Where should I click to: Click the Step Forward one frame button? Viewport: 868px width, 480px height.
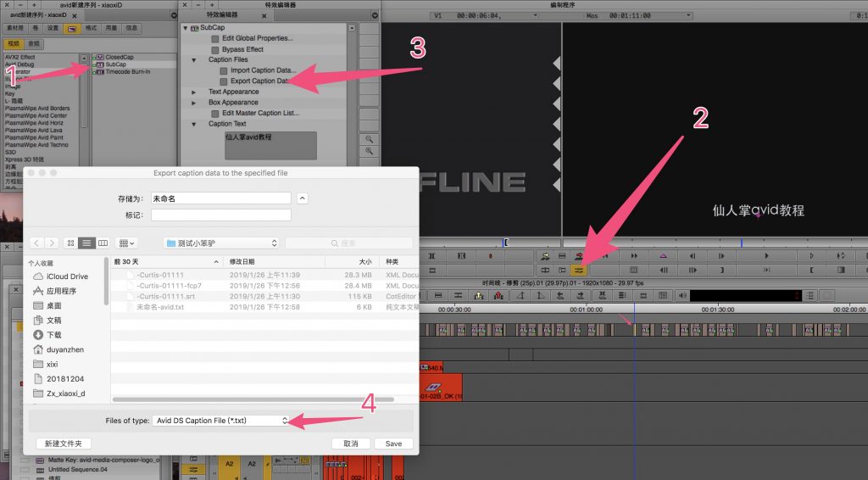[x=721, y=256]
